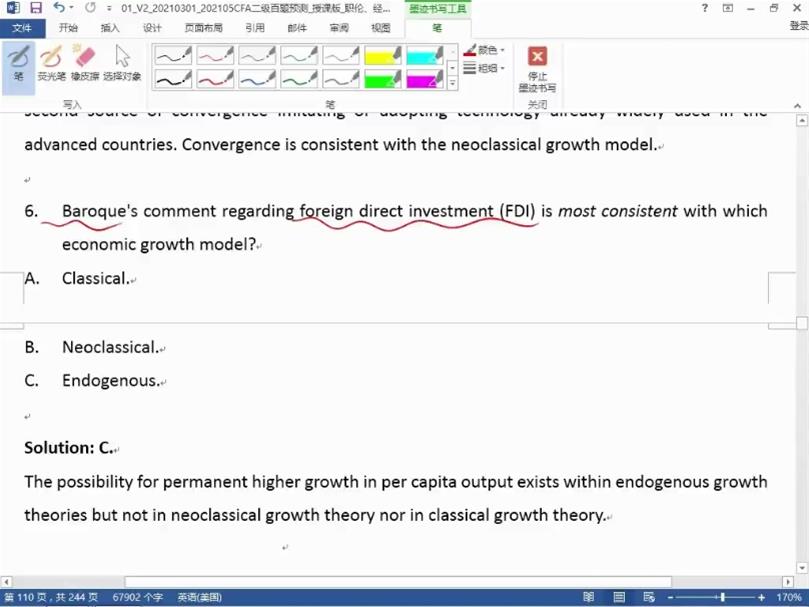Choose the magenta highlighter pen style
809x607 pixels.
pos(425,79)
